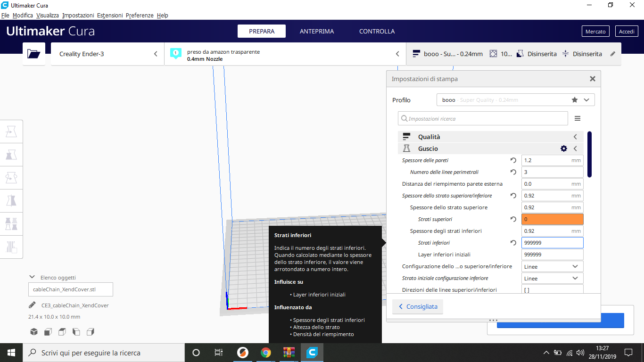
Task: Switch to right side view icon
Action: tap(91, 332)
